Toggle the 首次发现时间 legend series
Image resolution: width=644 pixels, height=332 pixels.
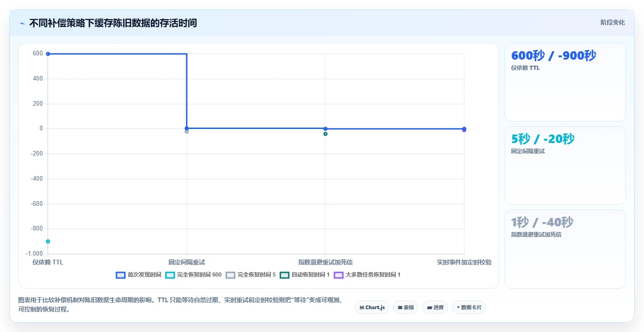[x=138, y=275]
